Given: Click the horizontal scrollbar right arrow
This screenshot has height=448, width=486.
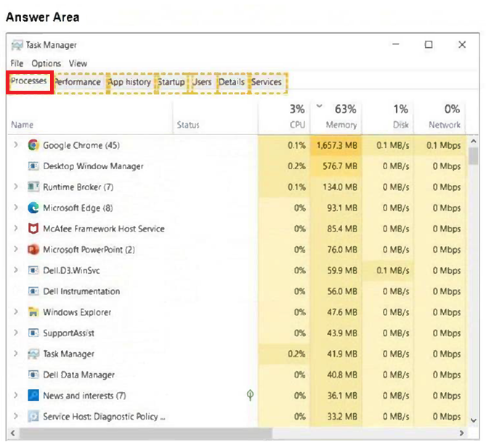Looking at the screenshot, I should [x=461, y=433].
